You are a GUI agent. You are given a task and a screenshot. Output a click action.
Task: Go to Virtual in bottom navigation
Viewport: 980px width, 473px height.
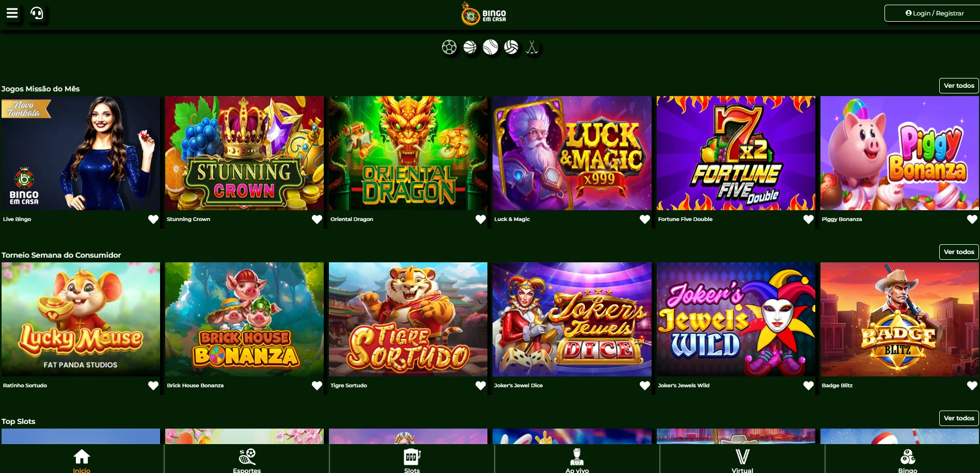(x=742, y=460)
